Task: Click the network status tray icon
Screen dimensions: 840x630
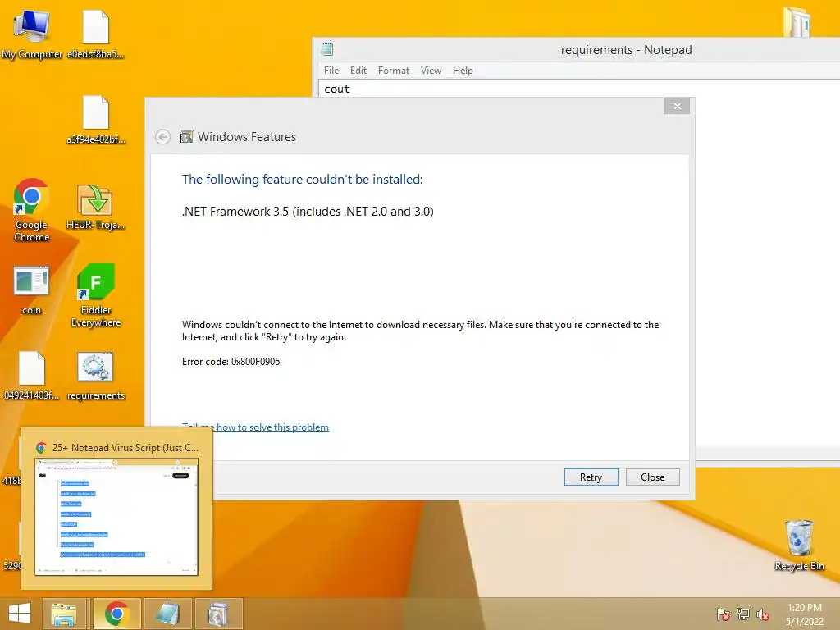Action: pos(743,614)
